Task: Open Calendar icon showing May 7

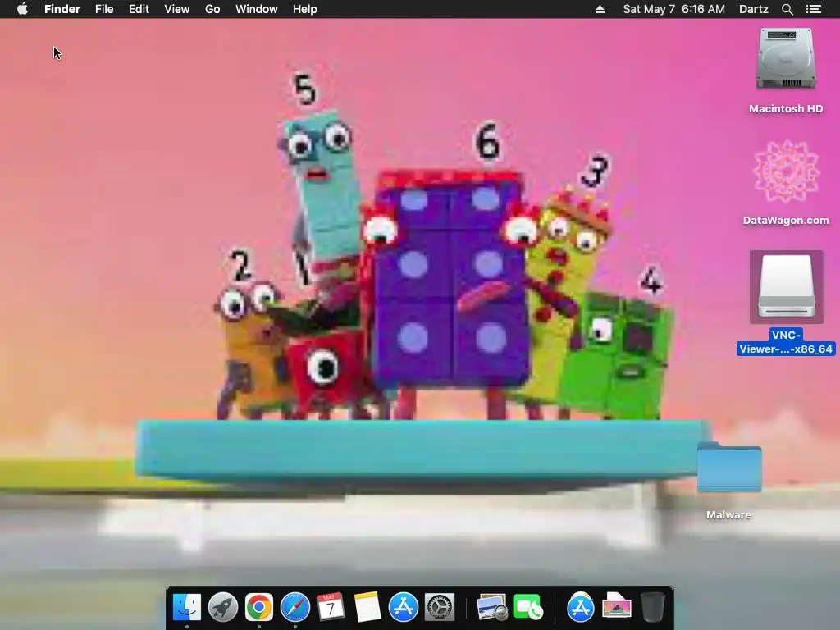Action: point(331,607)
